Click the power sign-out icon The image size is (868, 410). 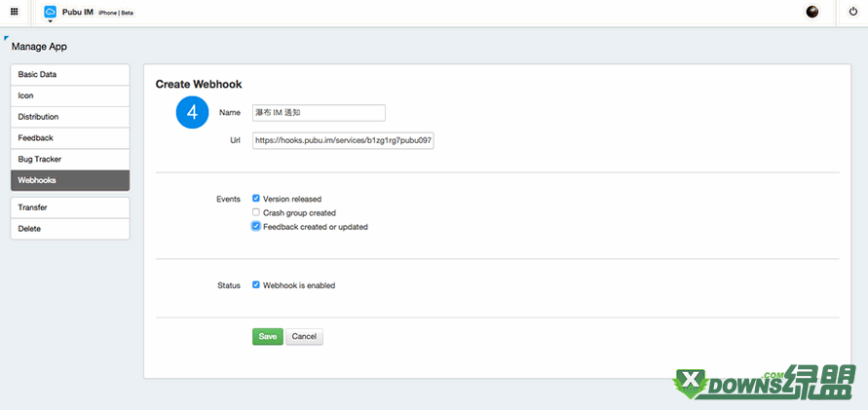(x=853, y=12)
